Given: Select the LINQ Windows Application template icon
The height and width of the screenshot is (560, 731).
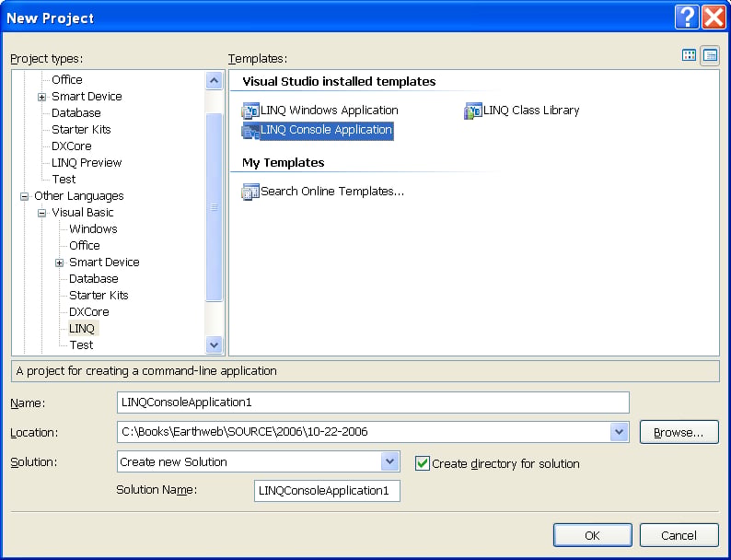Looking at the screenshot, I should (250, 111).
